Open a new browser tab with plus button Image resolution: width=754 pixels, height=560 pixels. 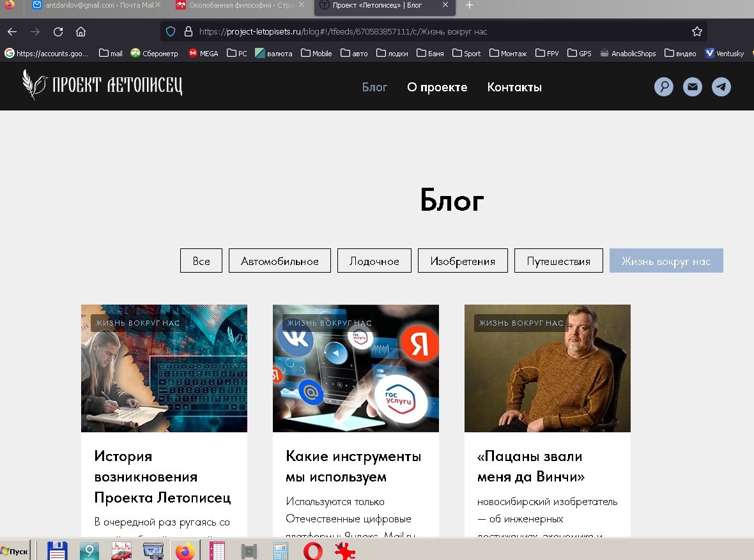(x=470, y=6)
